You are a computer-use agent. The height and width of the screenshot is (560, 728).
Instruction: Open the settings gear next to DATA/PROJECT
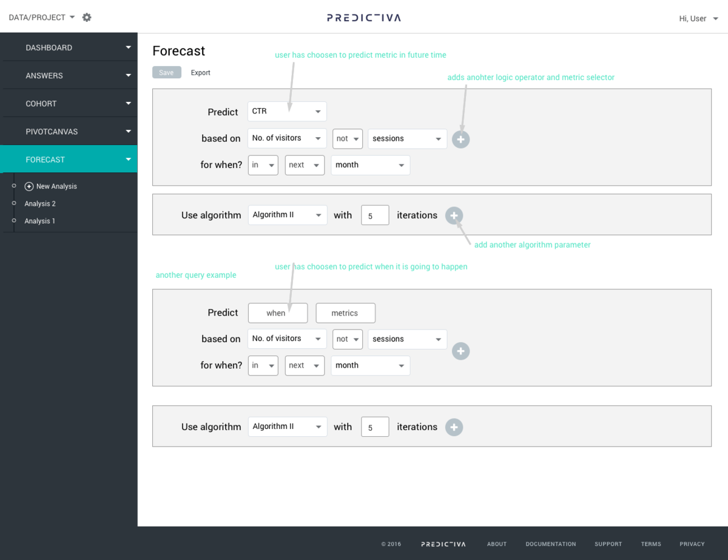coord(86,17)
